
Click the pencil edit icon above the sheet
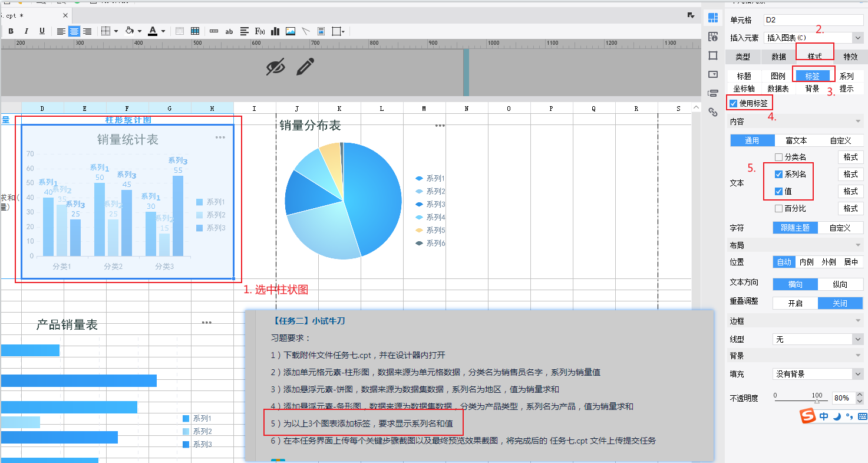tap(305, 67)
